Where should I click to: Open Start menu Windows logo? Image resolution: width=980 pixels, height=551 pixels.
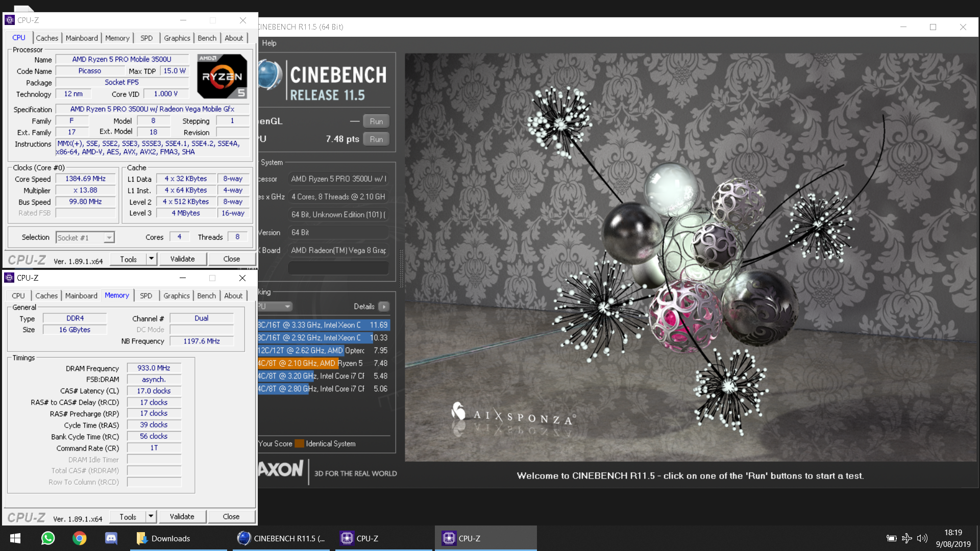point(15,538)
